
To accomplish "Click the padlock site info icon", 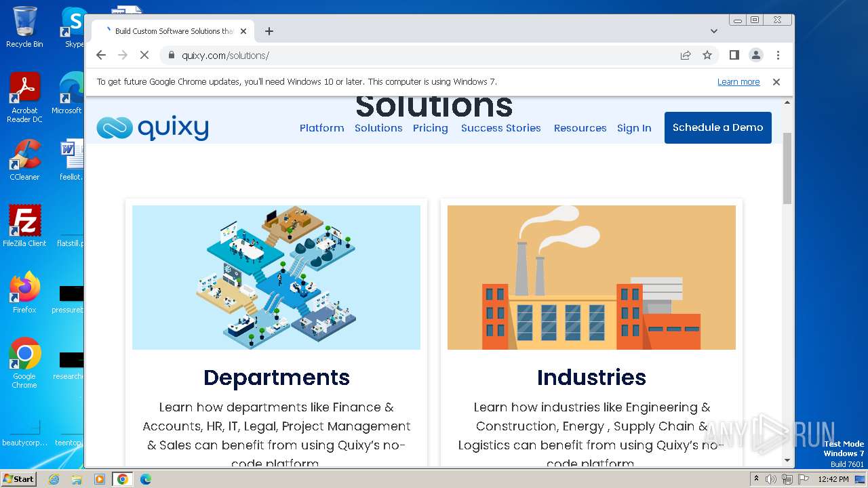I will pos(171,56).
